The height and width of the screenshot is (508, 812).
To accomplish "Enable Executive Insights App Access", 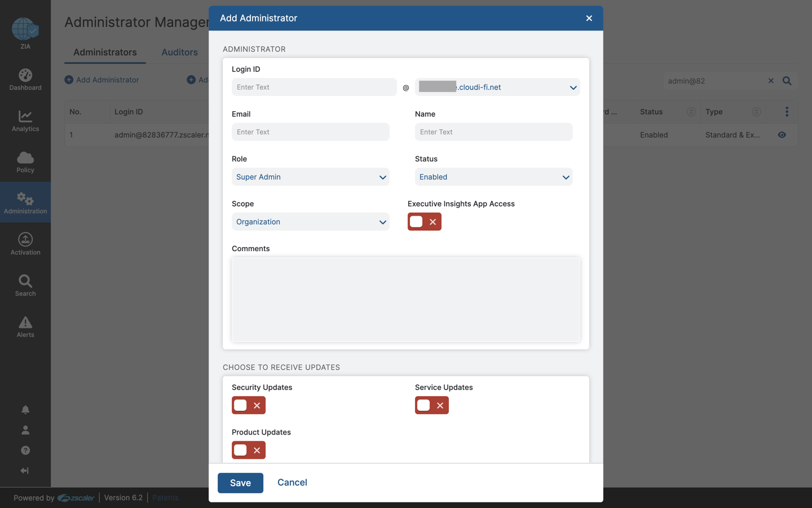I will tap(424, 221).
